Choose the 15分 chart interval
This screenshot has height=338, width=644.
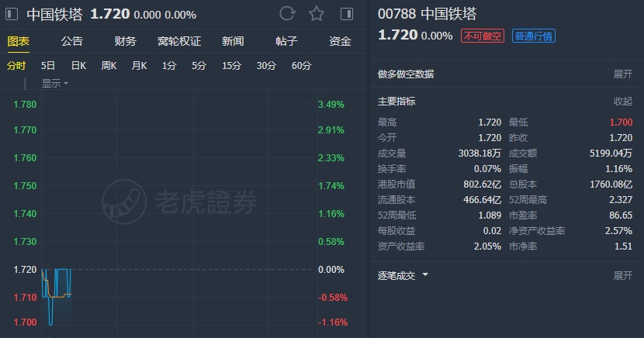pos(231,65)
